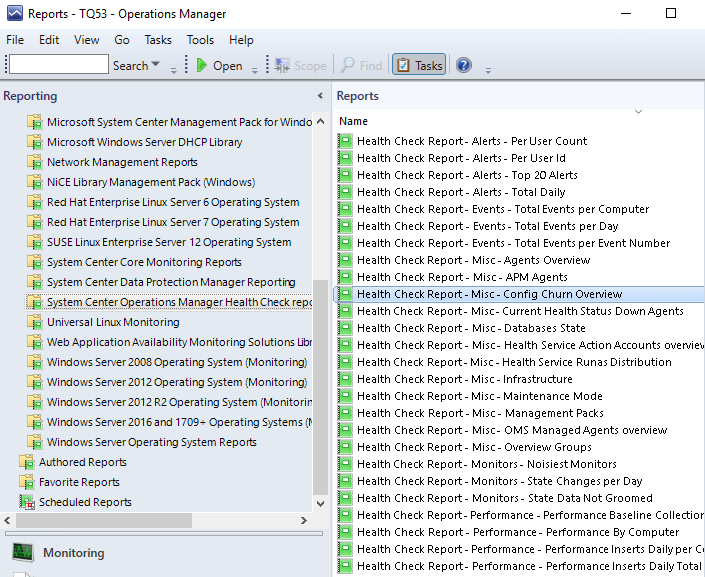Select System Center Operations Manager Health Check folder

[x=179, y=302]
